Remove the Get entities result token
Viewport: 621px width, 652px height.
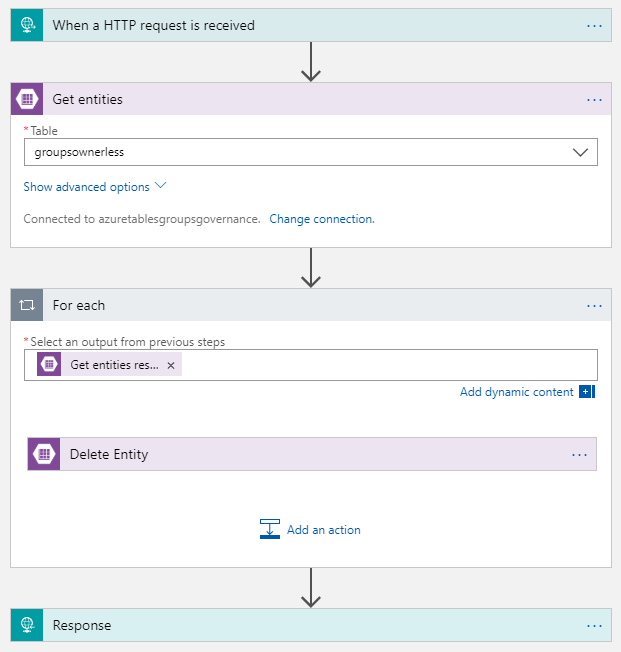coord(171,366)
